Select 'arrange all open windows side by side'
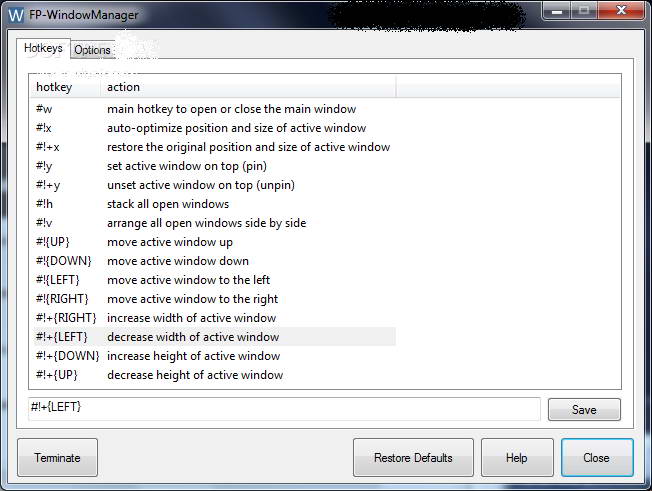The image size is (652, 491). 214,223
